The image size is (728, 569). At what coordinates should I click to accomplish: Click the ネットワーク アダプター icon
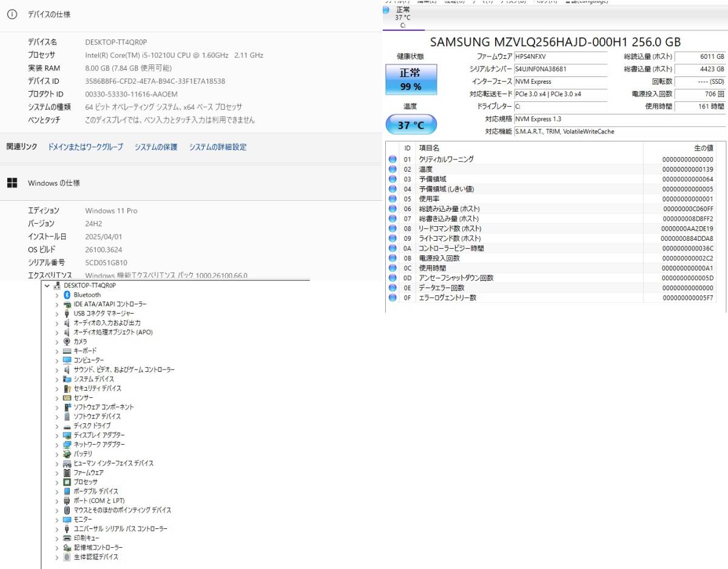pos(67,445)
